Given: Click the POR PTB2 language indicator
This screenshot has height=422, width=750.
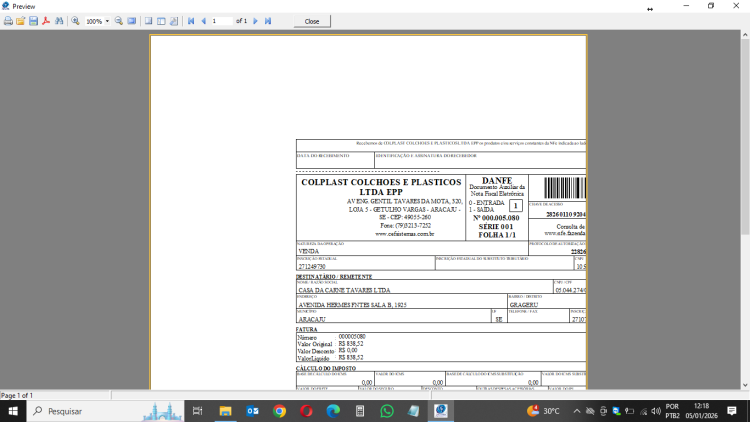Looking at the screenshot, I should pos(672,411).
